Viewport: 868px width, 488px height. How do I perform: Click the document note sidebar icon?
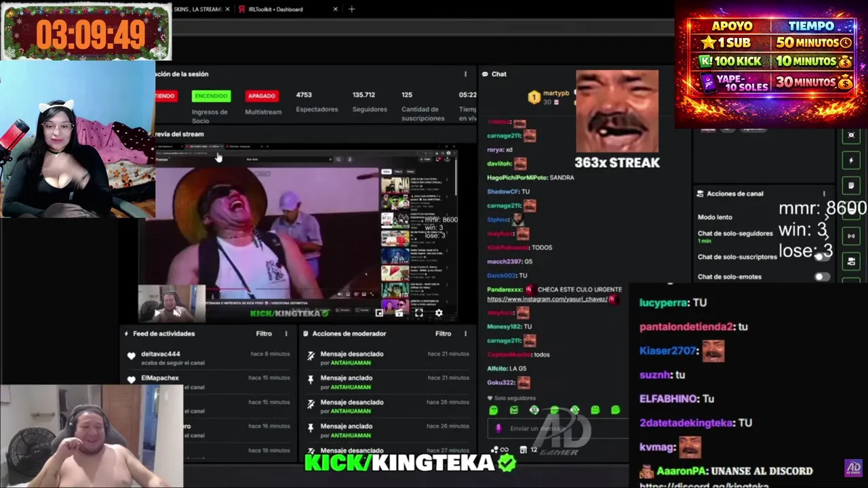click(x=852, y=186)
